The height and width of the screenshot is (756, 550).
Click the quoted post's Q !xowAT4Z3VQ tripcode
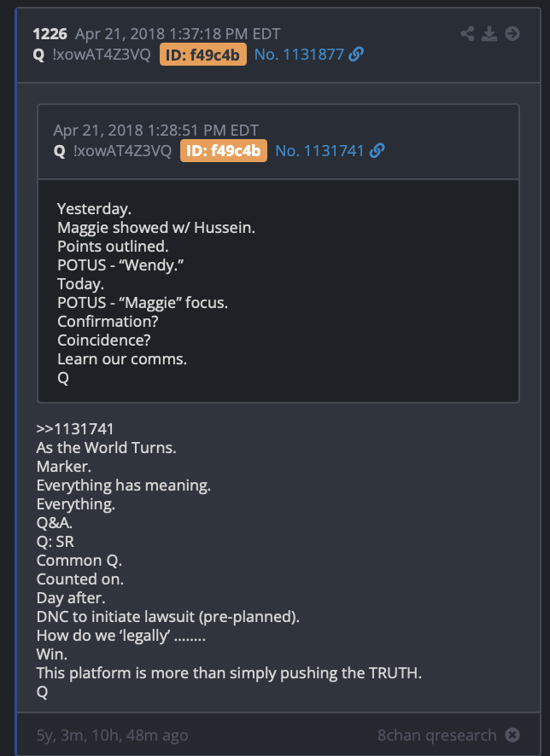(113, 151)
